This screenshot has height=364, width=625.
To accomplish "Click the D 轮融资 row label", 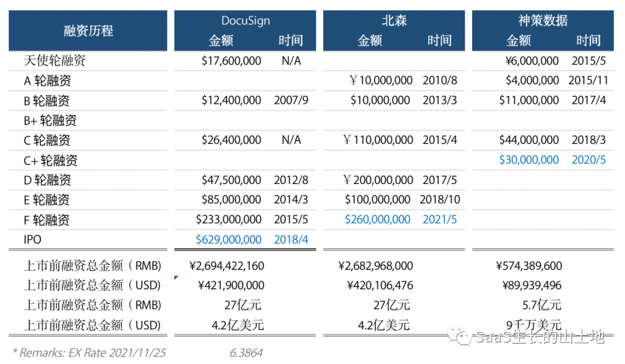I will [x=47, y=180].
